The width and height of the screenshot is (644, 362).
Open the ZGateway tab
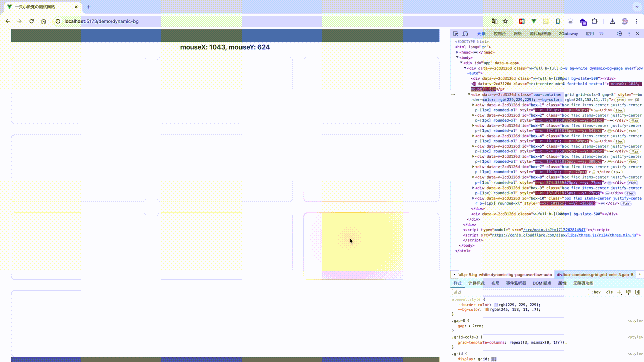coord(568,34)
